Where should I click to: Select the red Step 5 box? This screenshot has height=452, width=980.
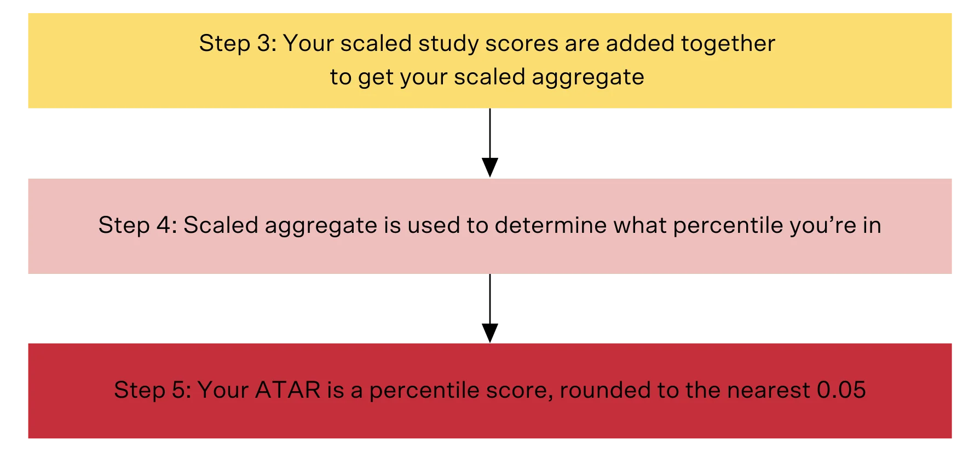[x=490, y=391]
